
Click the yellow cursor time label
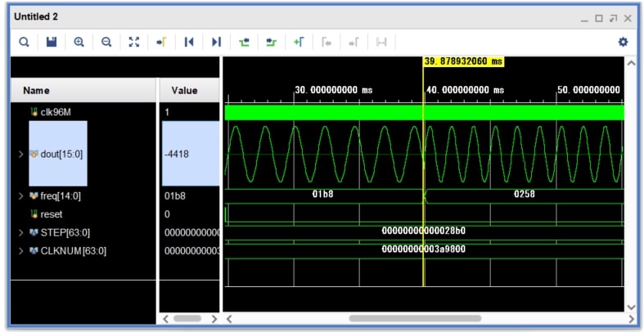click(463, 61)
